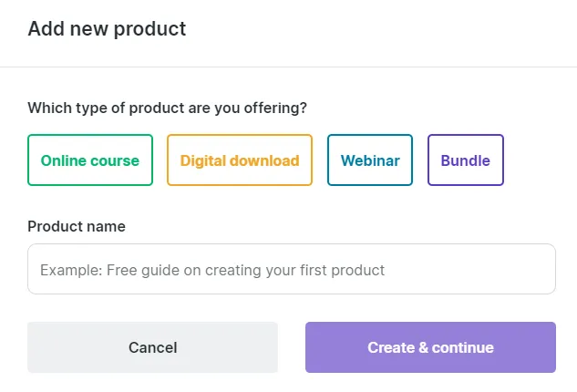Toggle the orange Digital download option

point(240,160)
